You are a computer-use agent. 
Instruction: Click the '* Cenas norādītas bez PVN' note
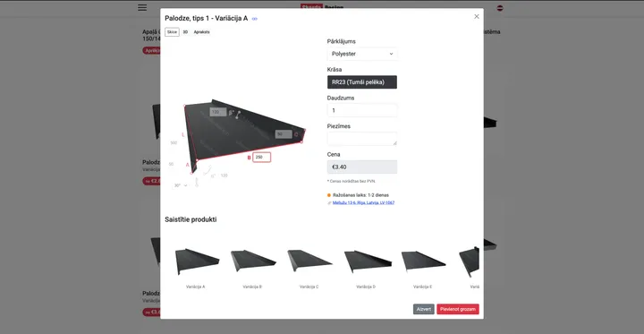pyautogui.click(x=352, y=181)
